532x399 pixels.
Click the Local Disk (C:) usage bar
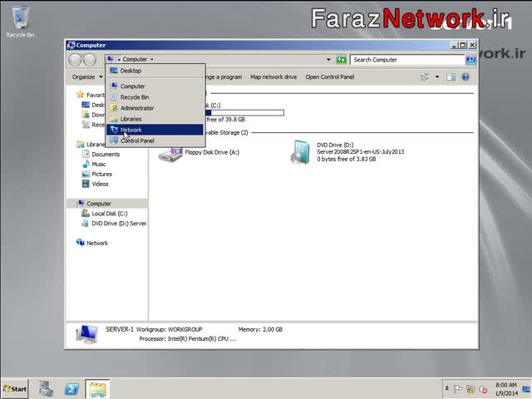pyautogui.click(x=244, y=113)
